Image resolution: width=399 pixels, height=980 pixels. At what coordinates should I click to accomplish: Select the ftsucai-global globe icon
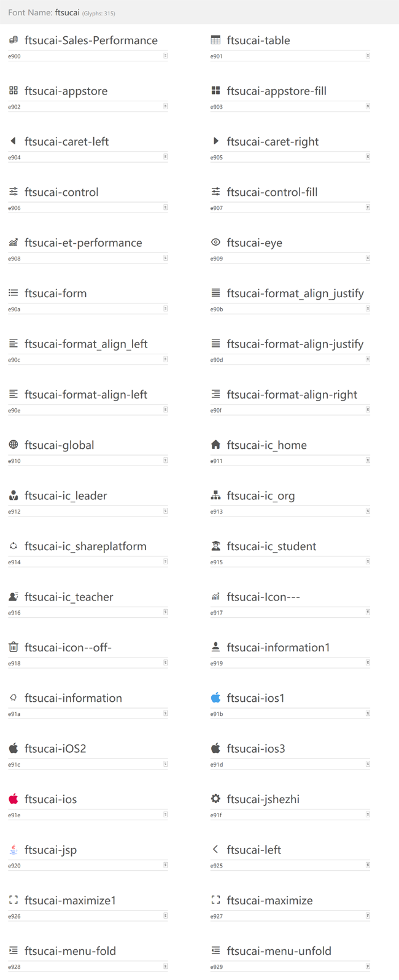click(14, 445)
